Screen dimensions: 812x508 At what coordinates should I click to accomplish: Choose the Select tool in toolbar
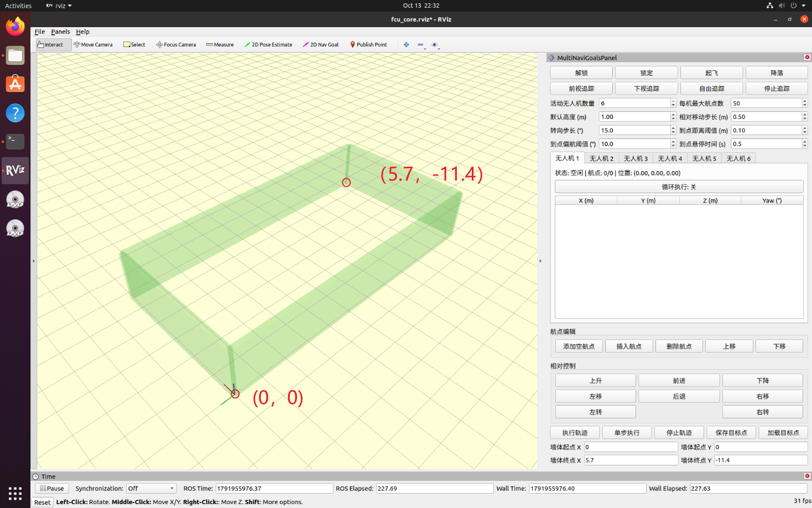pos(134,45)
